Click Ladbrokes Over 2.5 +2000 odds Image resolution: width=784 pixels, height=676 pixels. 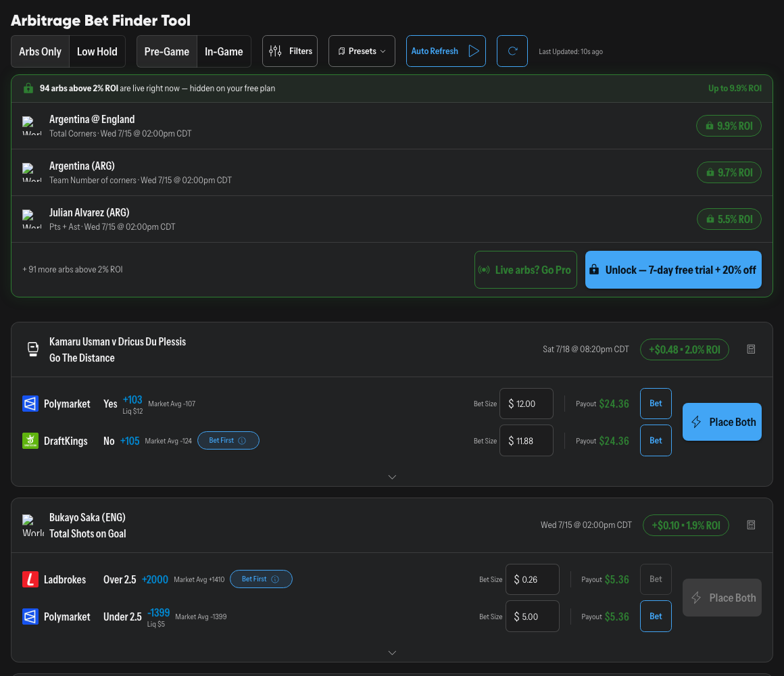point(155,579)
